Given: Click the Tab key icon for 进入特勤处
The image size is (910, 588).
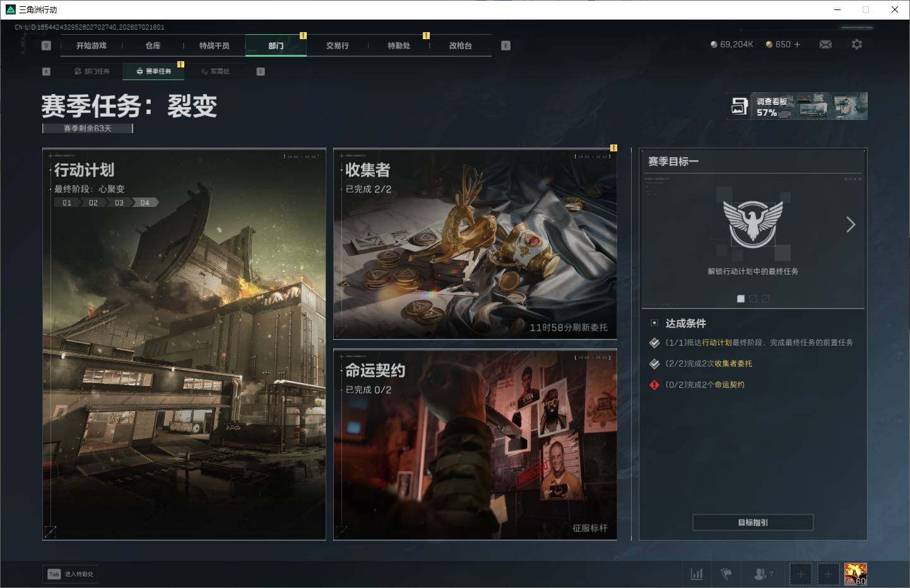Looking at the screenshot, I should (54, 574).
